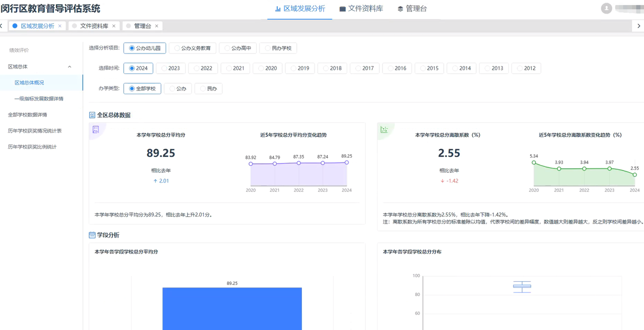This screenshot has height=330, width=644.
Task: Select year 2019
Action: [300, 68]
